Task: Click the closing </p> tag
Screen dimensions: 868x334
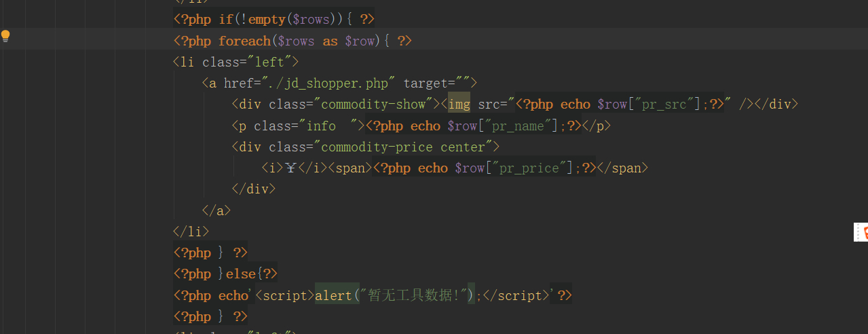Action: (597, 126)
